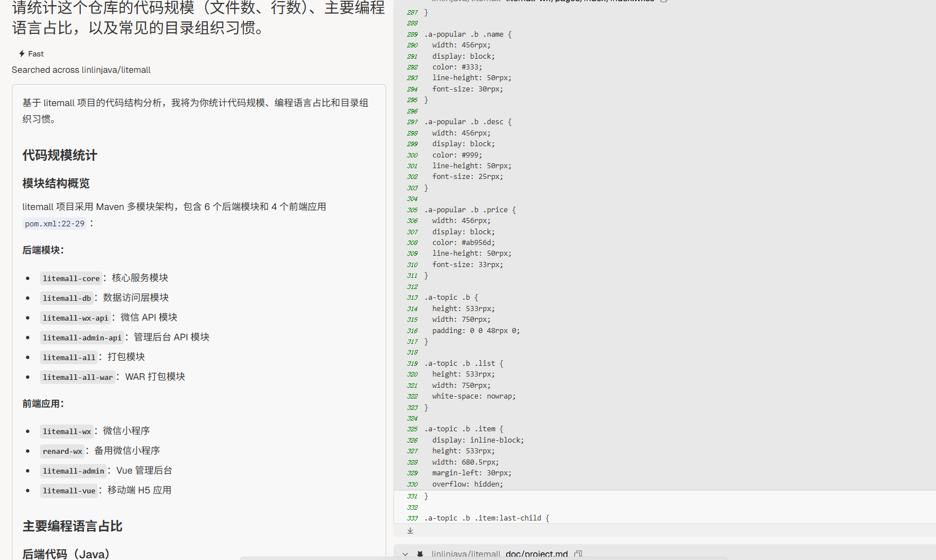The height and width of the screenshot is (560, 936).
Task: Open the pom.xml:22-29 source reference
Action: (x=55, y=224)
